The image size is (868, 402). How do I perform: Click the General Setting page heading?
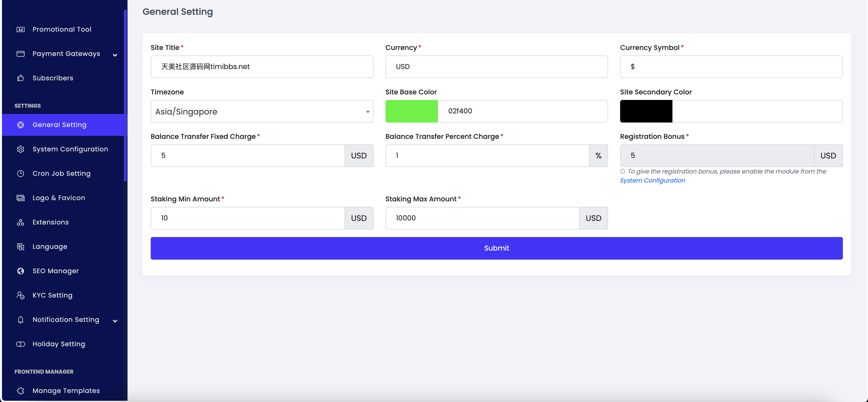coord(178,12)
